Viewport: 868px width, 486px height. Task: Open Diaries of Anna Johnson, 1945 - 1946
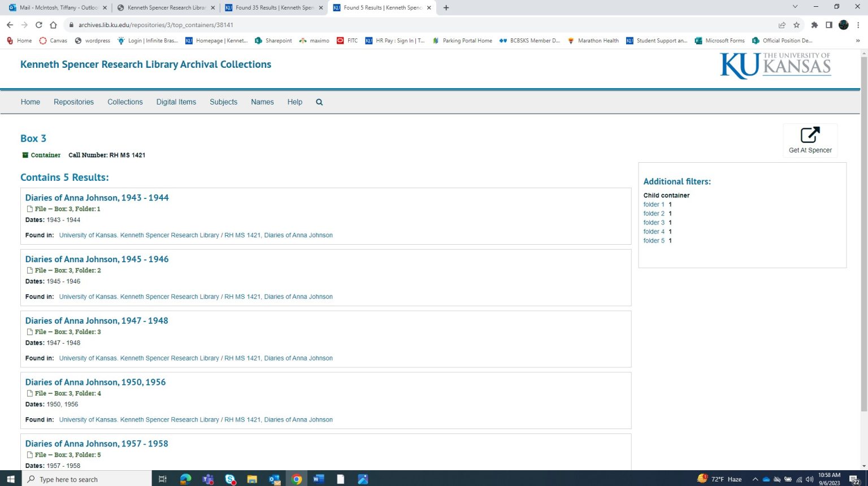97,259
